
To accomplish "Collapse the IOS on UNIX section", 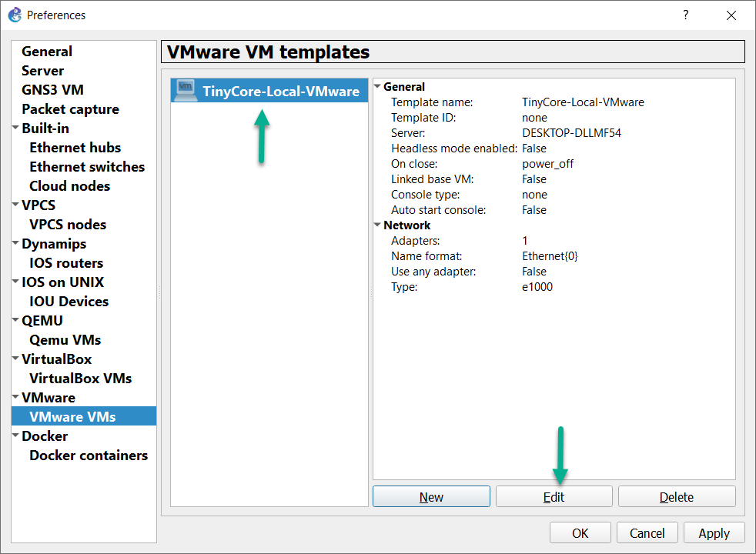I will [15, 282].
